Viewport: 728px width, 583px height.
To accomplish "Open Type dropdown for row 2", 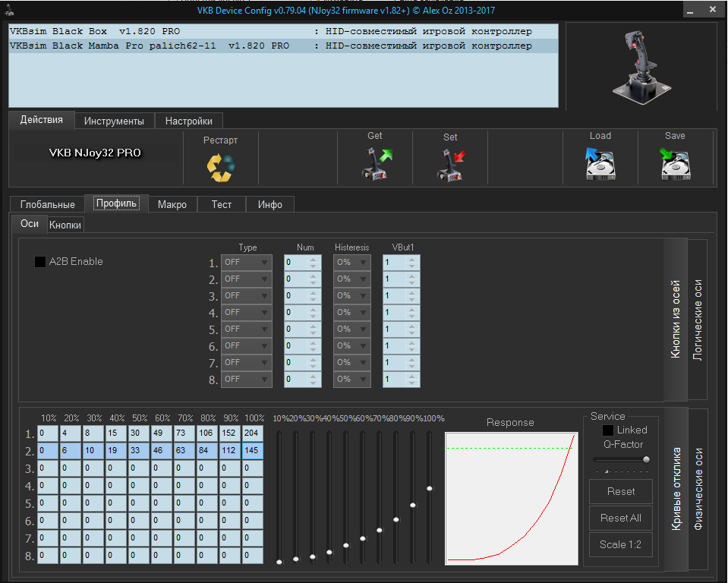I will click(x=247, y=279).
